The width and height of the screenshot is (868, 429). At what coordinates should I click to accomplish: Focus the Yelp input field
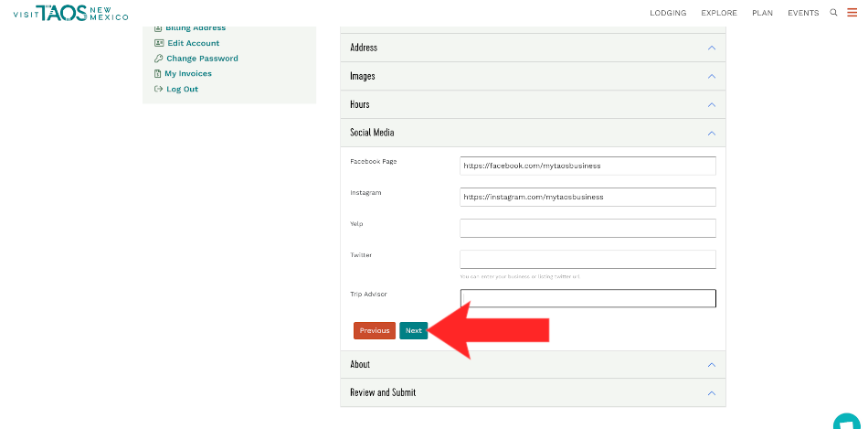click(587, 228)
